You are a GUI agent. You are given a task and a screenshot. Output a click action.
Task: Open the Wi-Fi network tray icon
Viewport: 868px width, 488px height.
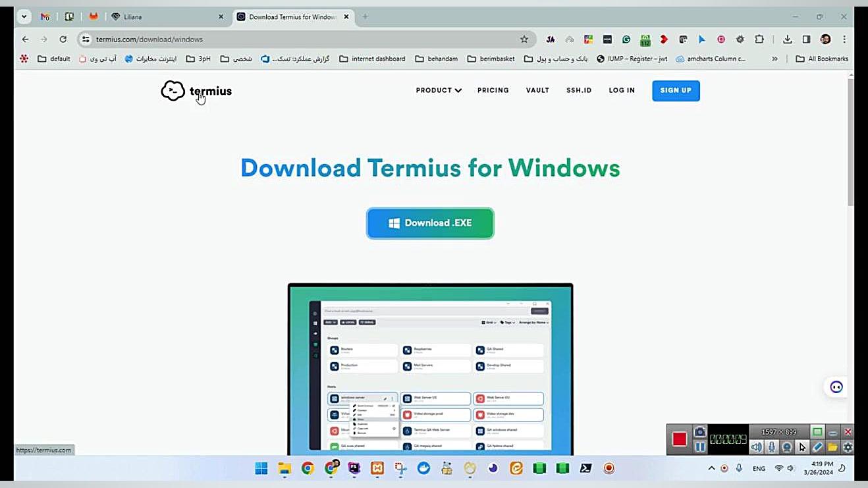pos(779,468)
